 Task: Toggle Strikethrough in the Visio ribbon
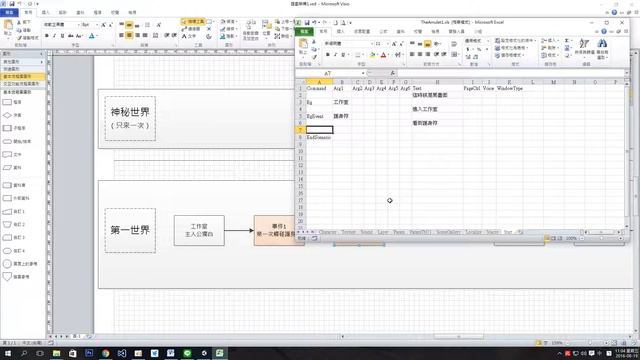pyautogui.click(x=70, y=36)
